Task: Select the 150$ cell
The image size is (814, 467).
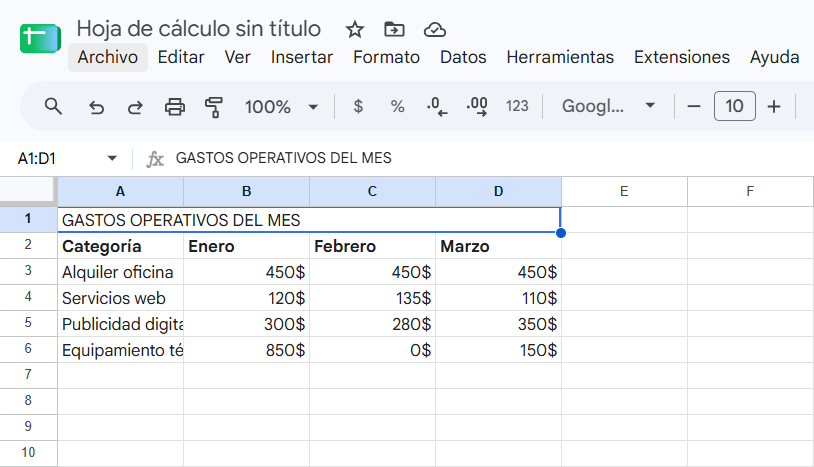Action: [498, 350]
